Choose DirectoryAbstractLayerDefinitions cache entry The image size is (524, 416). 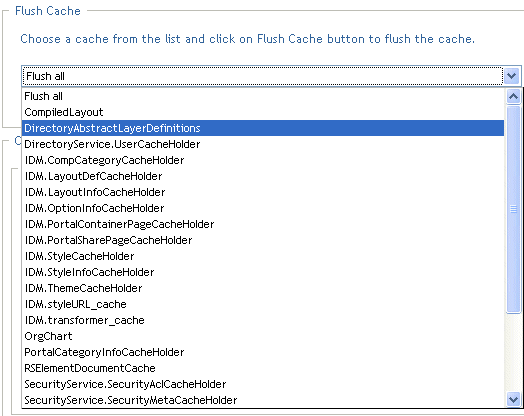tap(263, 128)
